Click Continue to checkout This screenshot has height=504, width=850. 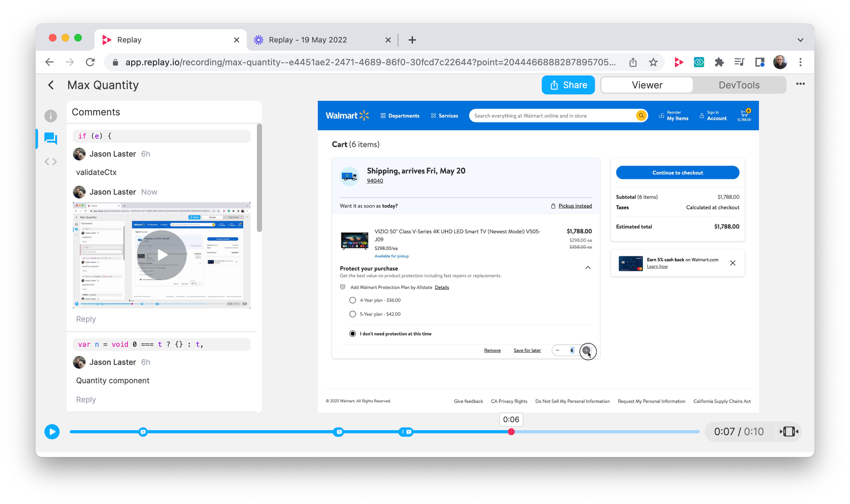click(x=677, y=173)
